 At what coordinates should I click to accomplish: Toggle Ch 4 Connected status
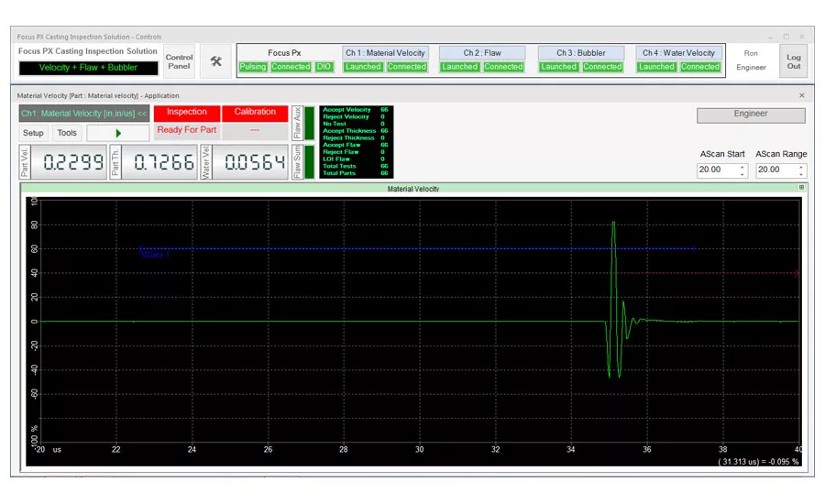[700, 67]
